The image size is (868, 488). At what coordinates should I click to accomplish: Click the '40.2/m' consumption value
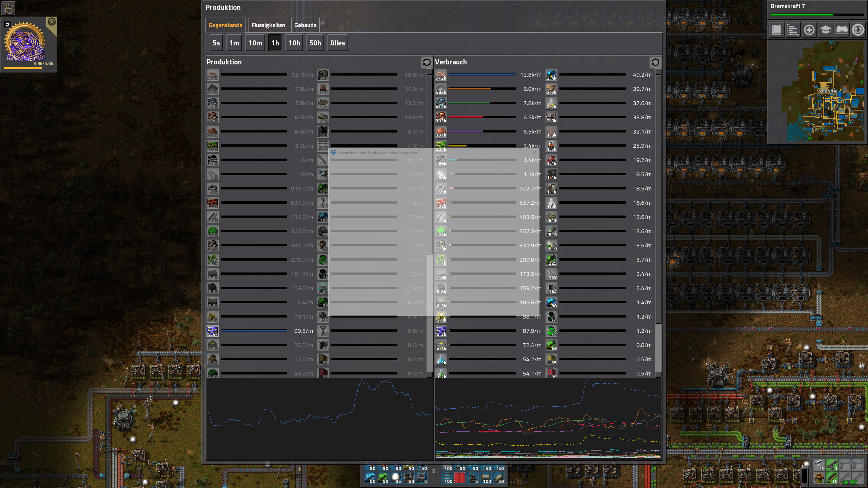click(642, 75)
